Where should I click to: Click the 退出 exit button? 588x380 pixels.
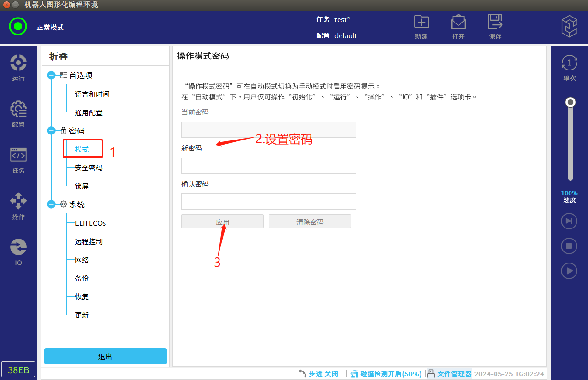pos(105,357)
